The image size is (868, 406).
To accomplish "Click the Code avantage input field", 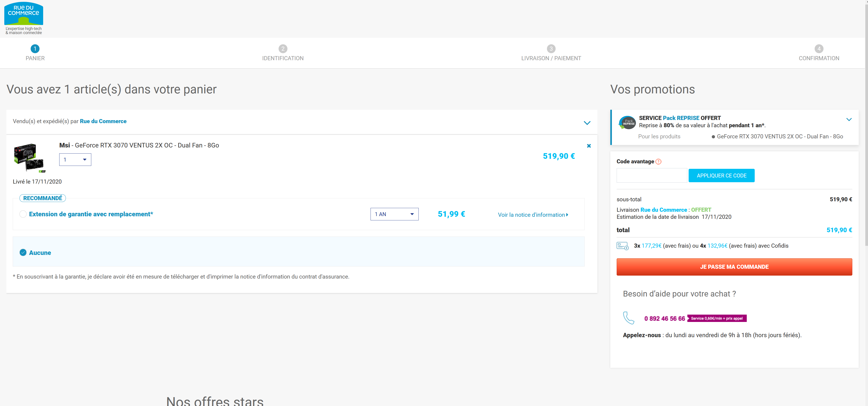I will pyautogui.click(x=651, y=176).
